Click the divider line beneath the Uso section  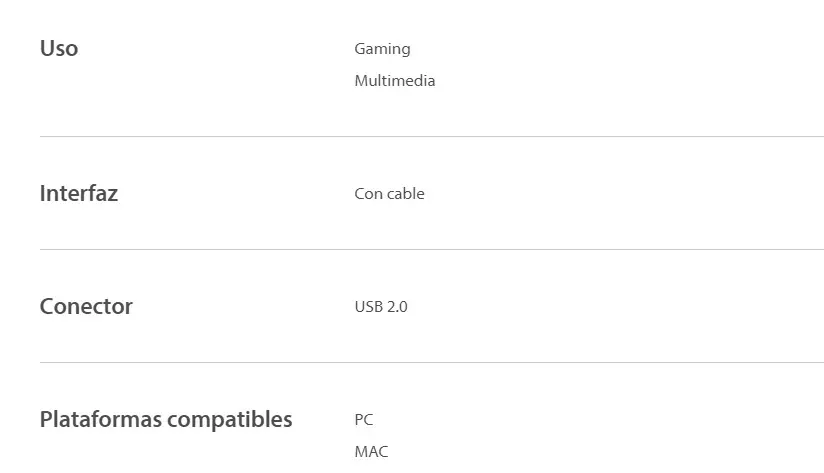pos(430,136)
